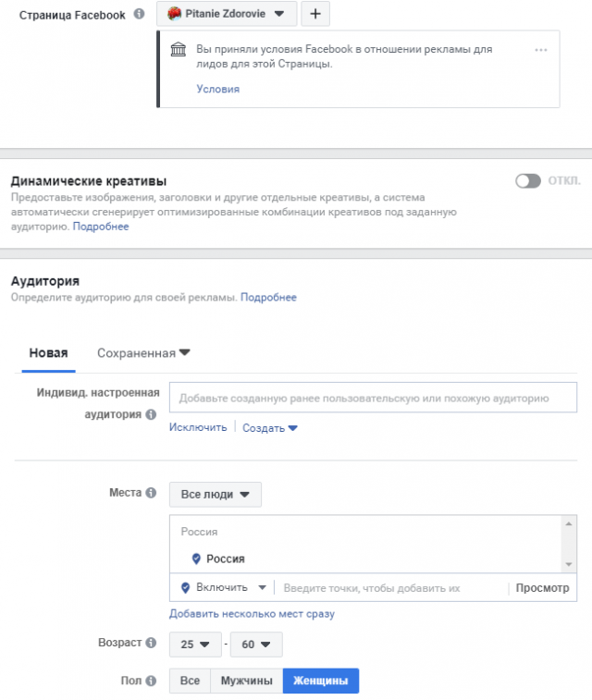Click info icon next to Страница Facebook

(x=140, y=14)
